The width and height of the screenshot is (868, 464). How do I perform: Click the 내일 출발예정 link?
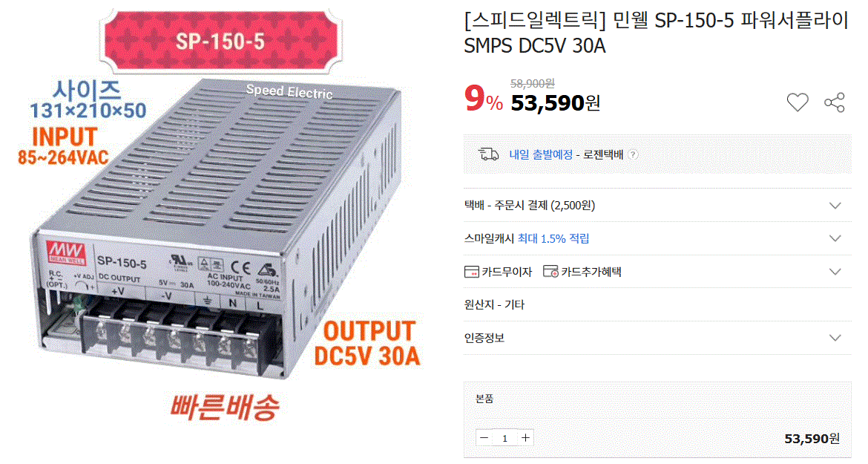tap(541, 155)
